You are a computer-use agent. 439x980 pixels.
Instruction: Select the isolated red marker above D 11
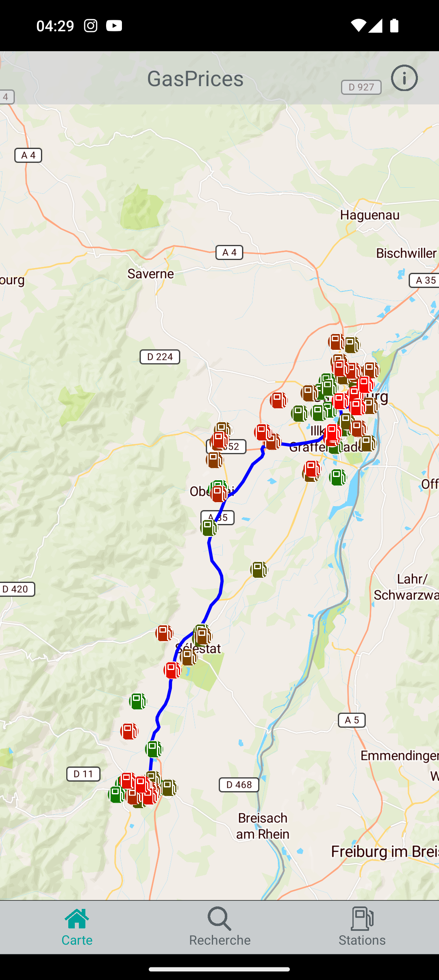(x=129, y=731)
